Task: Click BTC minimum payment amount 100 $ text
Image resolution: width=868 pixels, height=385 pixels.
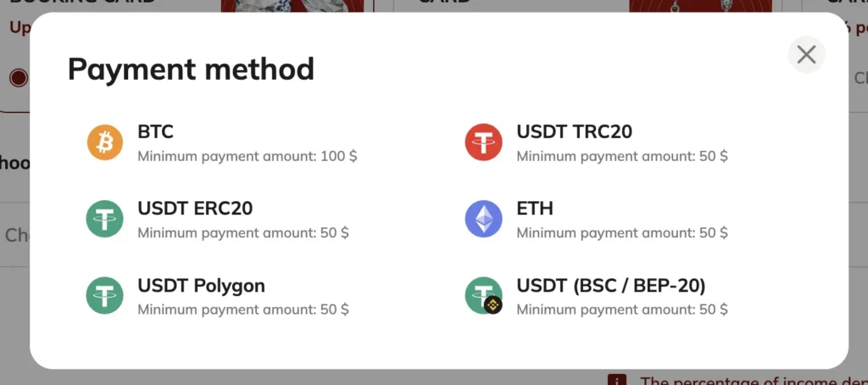Action: (x=247, y=157)
